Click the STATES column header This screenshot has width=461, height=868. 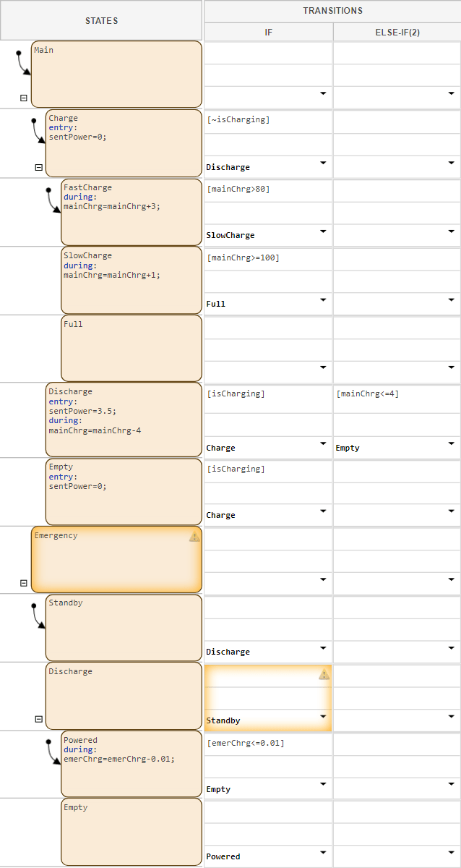tap(101, 21)
